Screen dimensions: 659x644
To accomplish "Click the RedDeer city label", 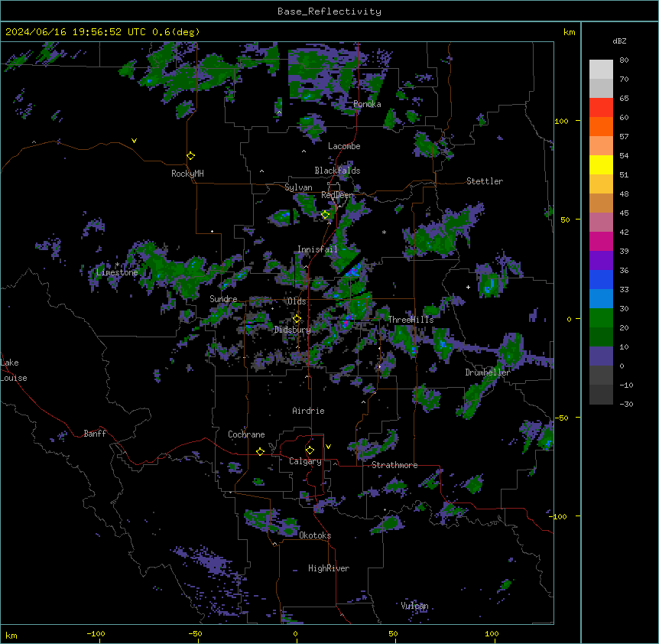I will tap(337, 195).
